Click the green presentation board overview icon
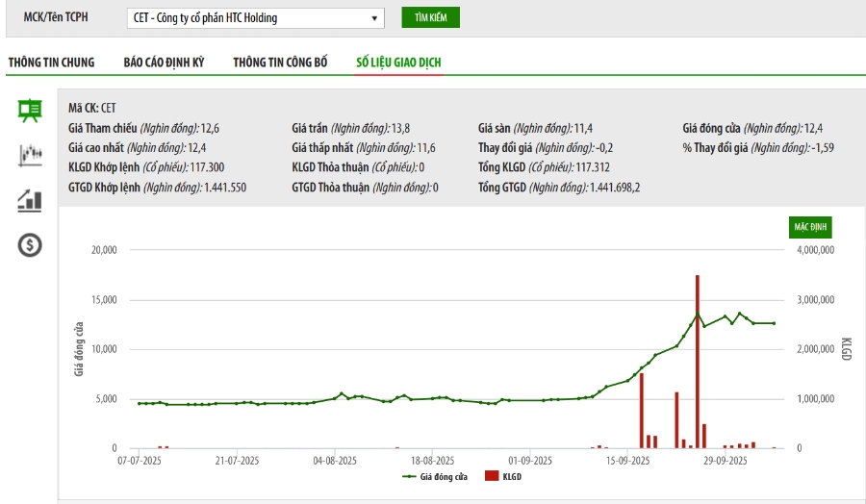The height and width of the screenshot is (504, 866). coord(30,110)
